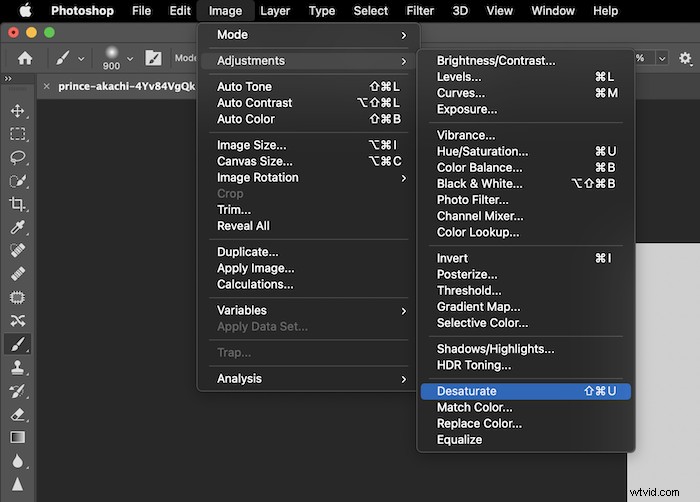
Task: Select Hue/Saturation adjustment
Action: (x=482, y=151)
